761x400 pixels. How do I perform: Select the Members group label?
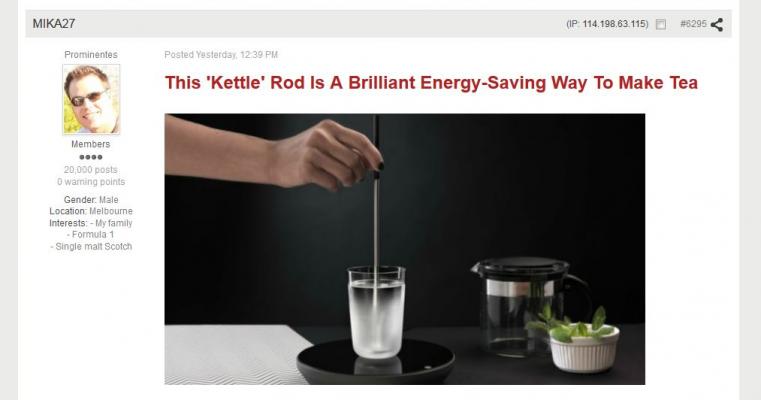click(91, 144)
